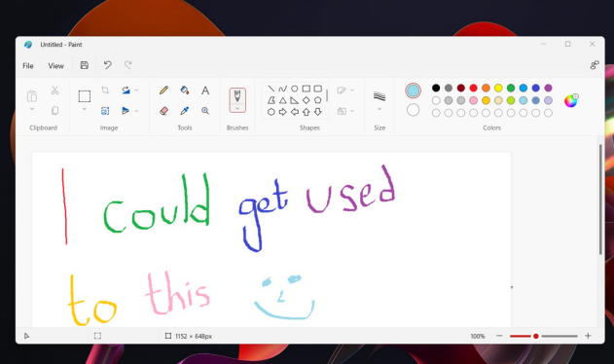The image size is (614, 364).
Task: Pick the pink color swatch
Action: coord(474,100)
